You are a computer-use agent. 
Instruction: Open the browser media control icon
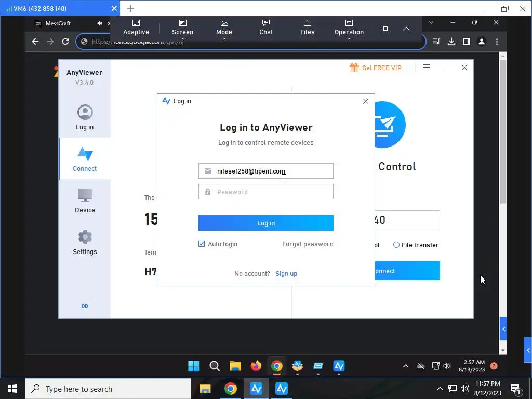pyautogui.click(x=436, y=42)
